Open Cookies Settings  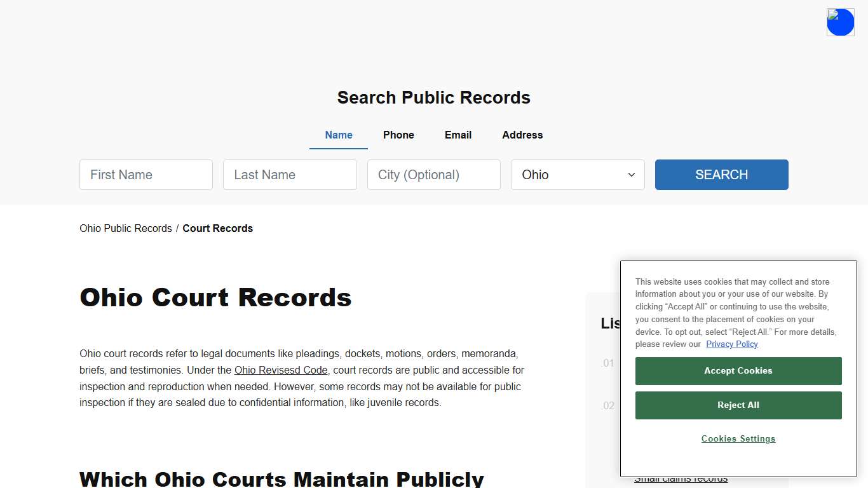coord(738,438)
